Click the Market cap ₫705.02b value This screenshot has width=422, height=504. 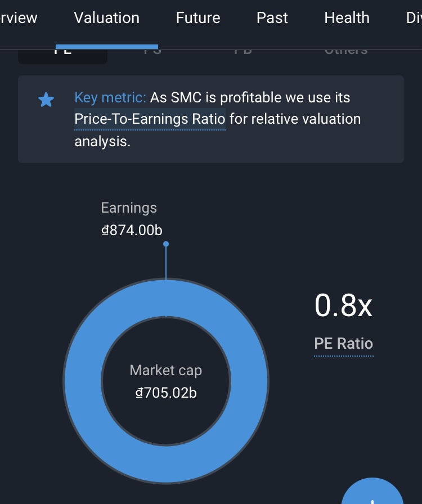166,393
